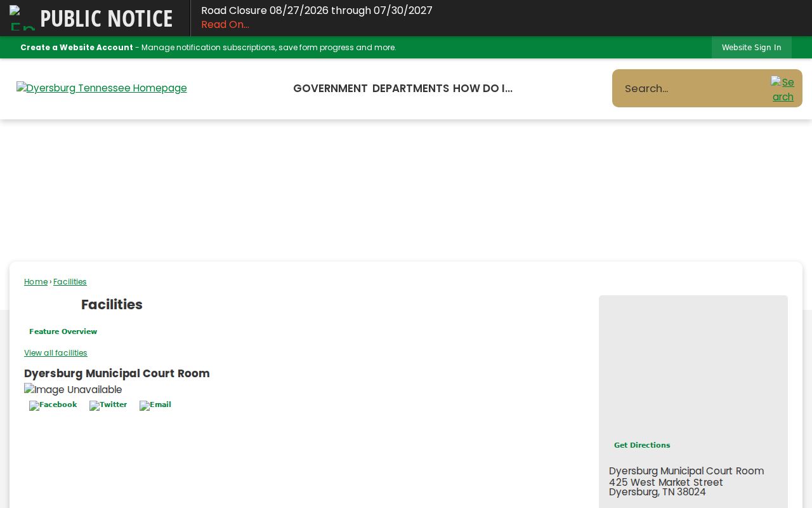Click the Road Closure notice text
Viewport: 812px width, 508px height.
(x=317, y=11)
